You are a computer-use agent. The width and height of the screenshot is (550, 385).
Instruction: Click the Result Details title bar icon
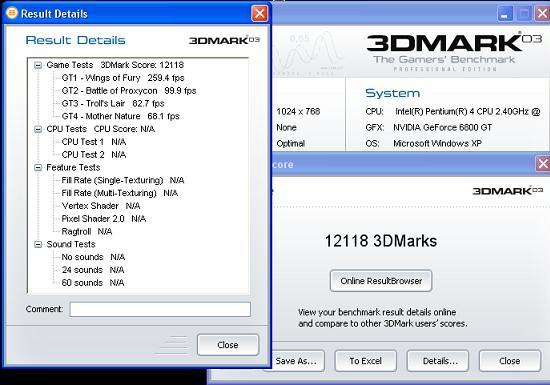coord(12,13)
